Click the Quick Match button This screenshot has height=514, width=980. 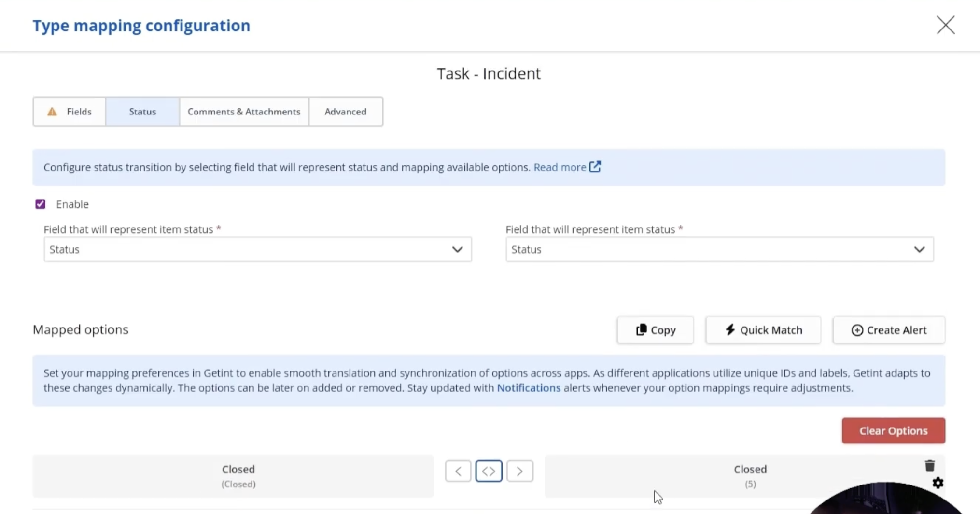[x=763, y=330]
